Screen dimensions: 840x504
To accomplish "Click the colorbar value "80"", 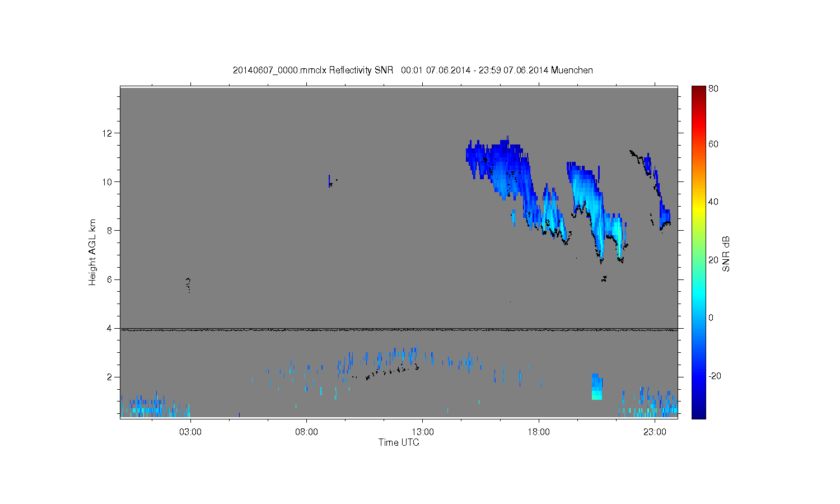I will pos(713,88).
